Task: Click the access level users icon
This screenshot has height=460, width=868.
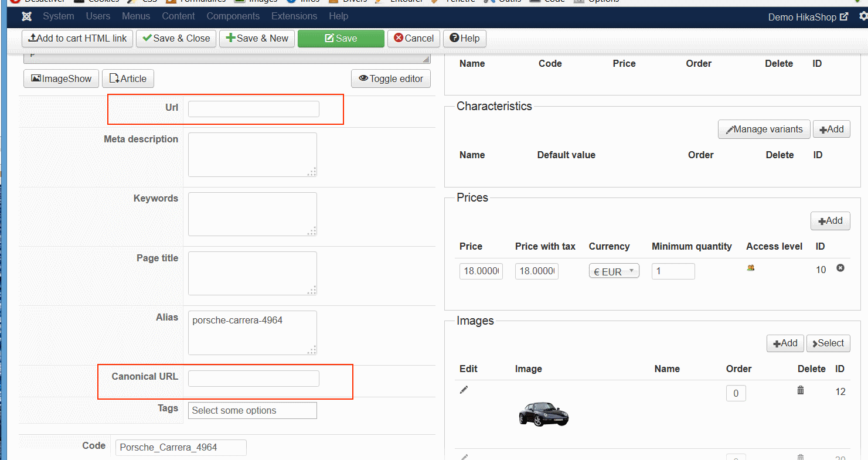Action: pyautogui.click(x=751, y=268)
